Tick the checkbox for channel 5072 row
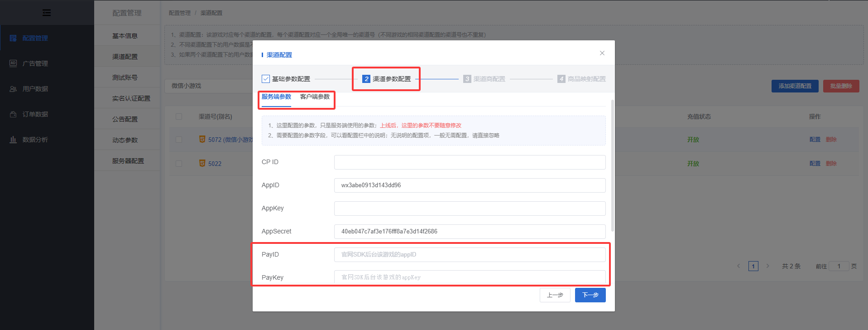 (179, 140)
